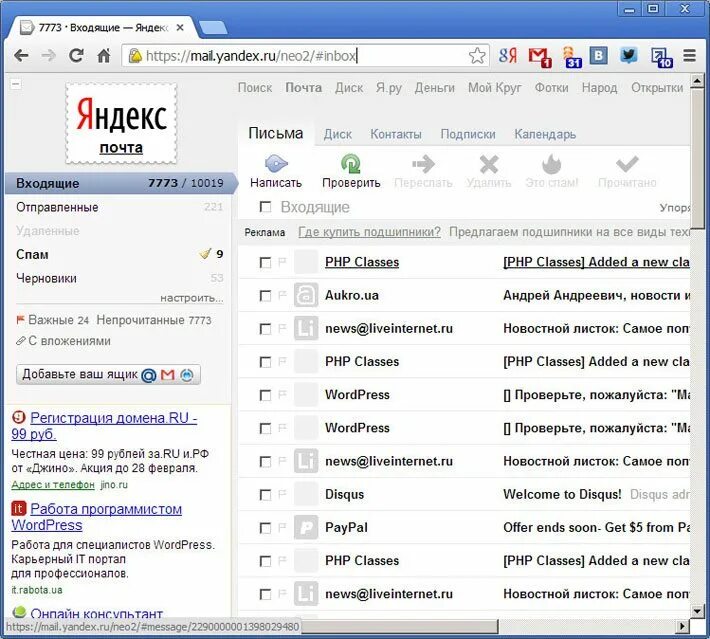
Task: Click the Яндекс почта logo
Action: (121, 123)
